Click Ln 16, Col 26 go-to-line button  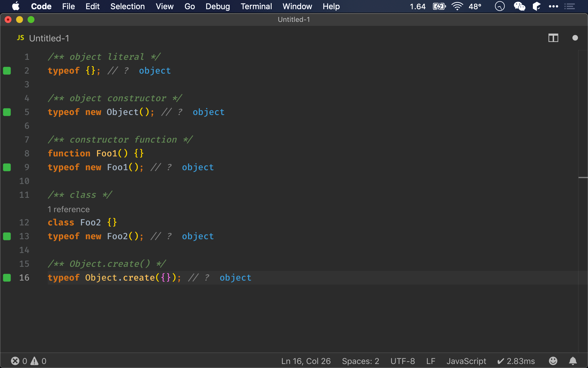[306, 361]
